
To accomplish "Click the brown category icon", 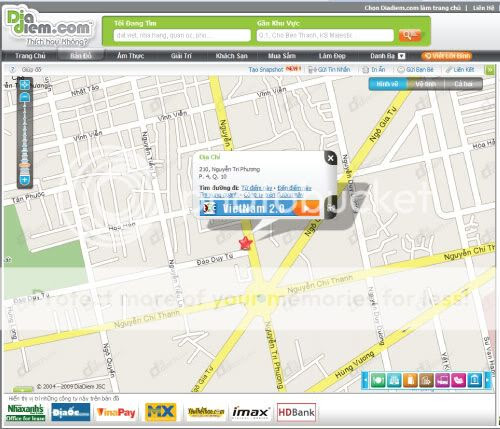I will 426,380.
